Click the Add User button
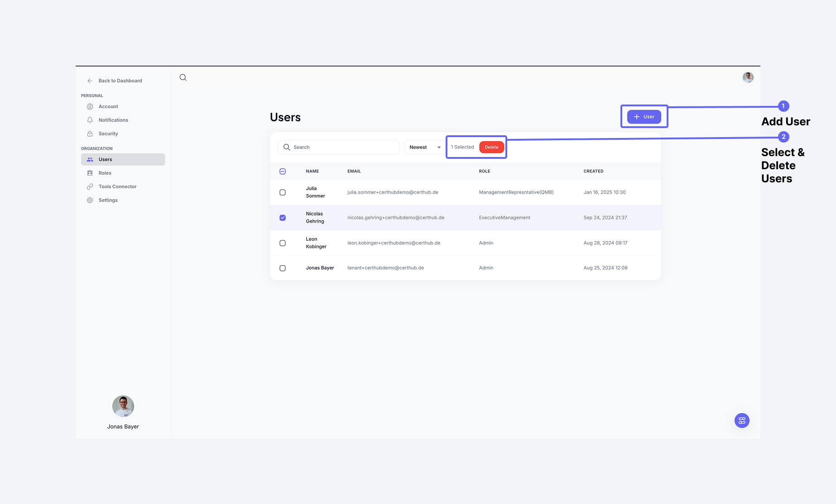This screenshot has width=836, height=504. click(x=644, y=116)
